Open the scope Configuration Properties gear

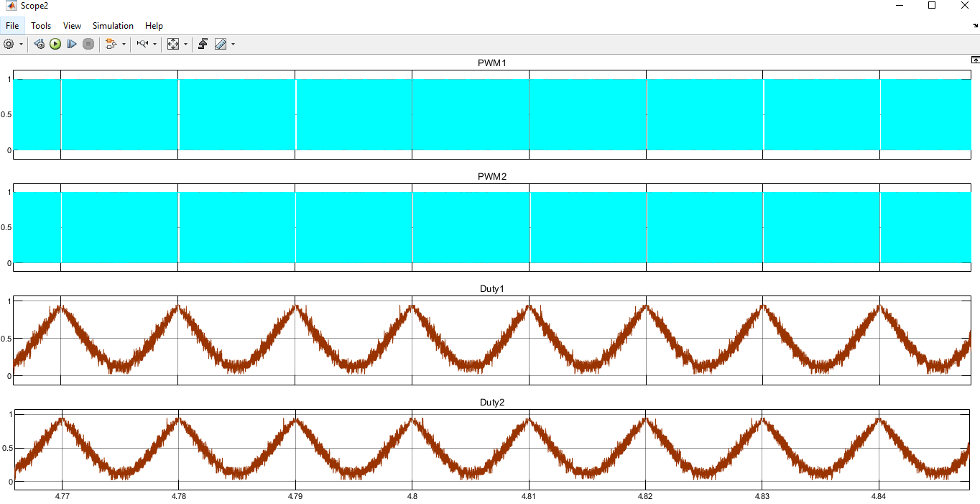[x=9, y=44]
